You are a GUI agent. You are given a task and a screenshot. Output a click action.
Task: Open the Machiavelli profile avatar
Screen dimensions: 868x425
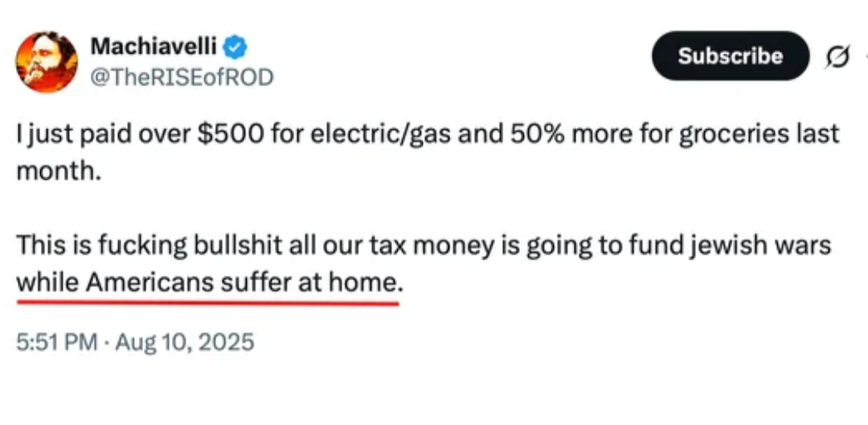tap(47, 62)
